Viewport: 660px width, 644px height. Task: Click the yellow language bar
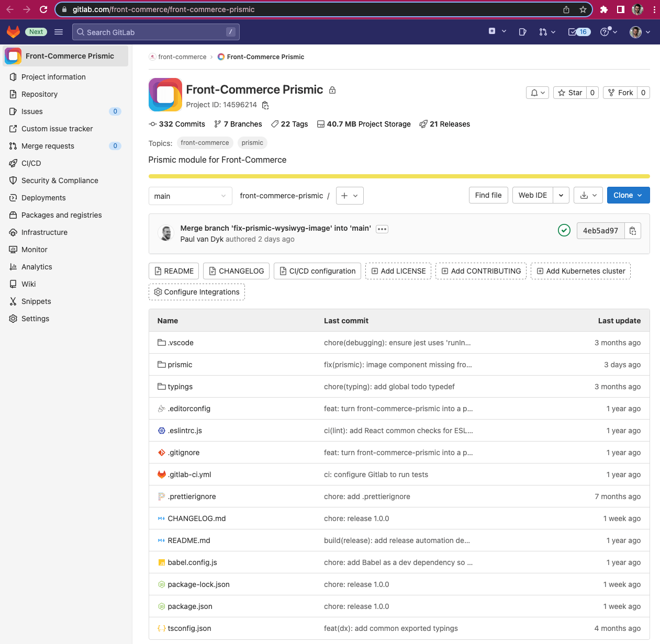pyautogui.click(x=399, y=176)
